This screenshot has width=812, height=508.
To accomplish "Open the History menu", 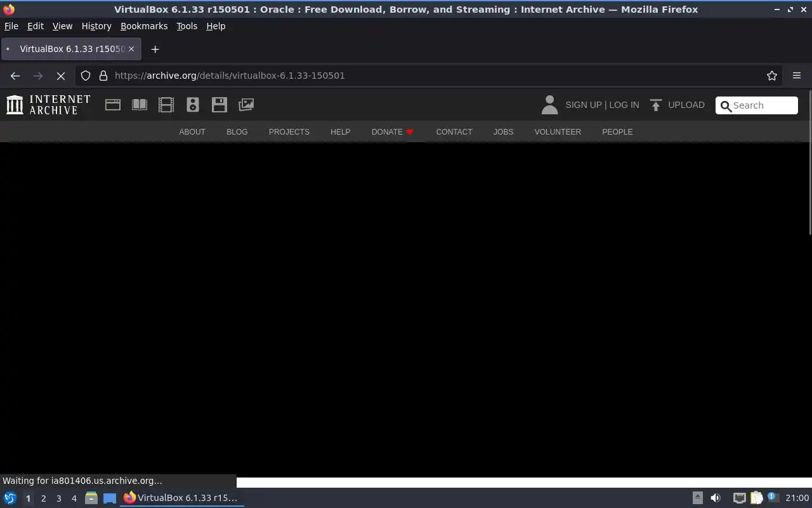I will pos(96,26).
